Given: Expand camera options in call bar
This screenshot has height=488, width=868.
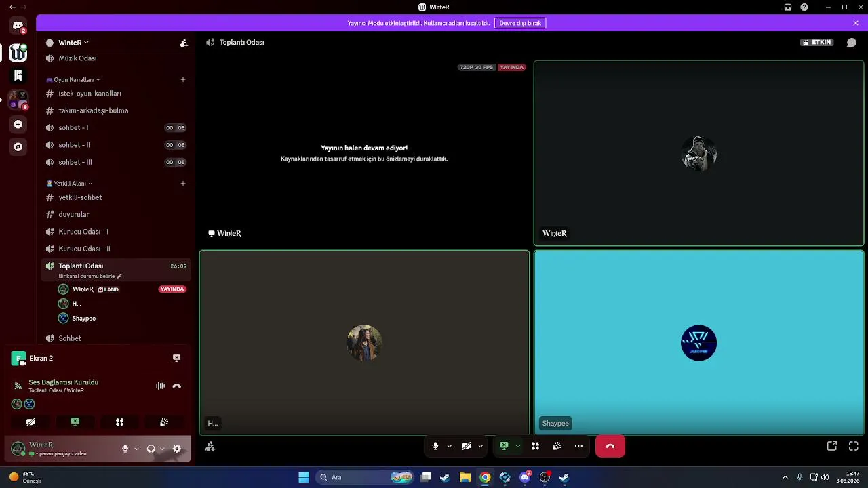Looking at the screenshot, I should [480, 446].
